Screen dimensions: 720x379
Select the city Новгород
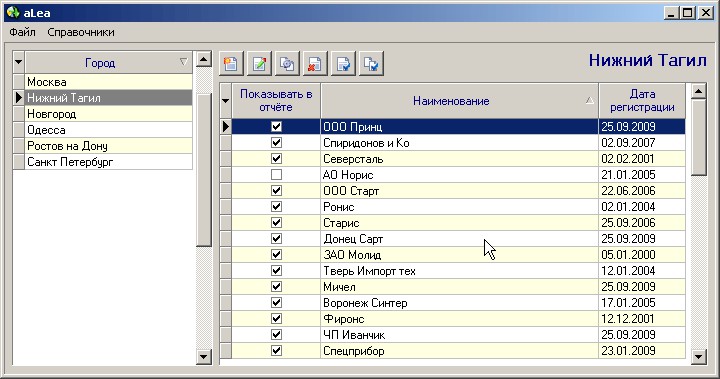coord(108,114)
